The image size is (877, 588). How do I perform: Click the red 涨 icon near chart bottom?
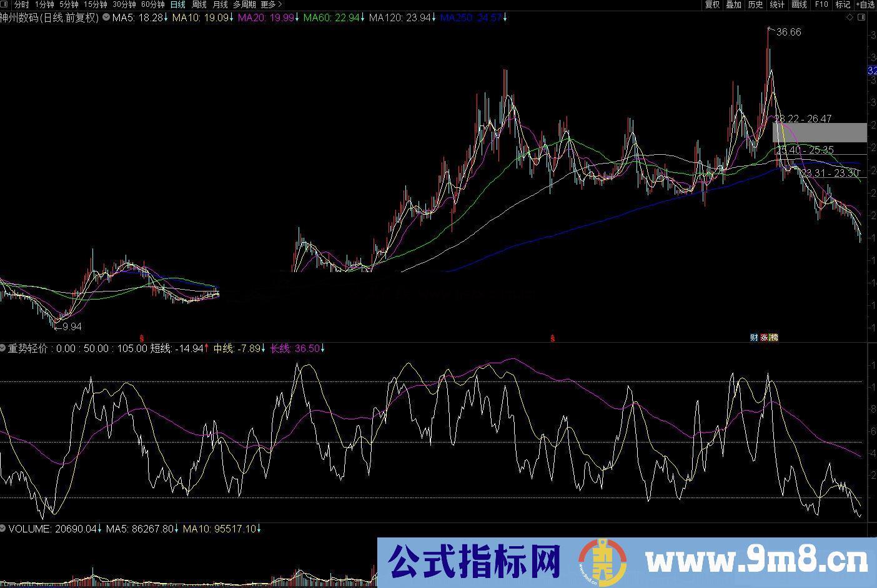765,336
